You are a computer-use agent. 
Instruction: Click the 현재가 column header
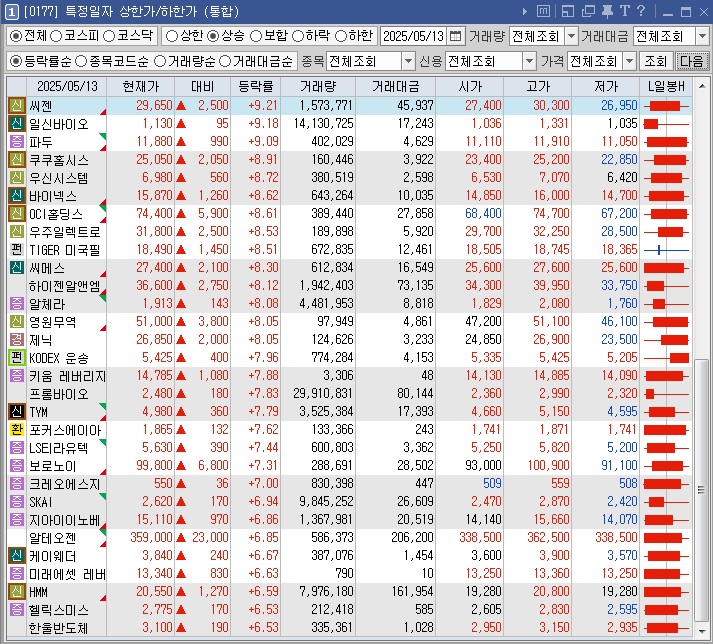[x=141, y=86]
